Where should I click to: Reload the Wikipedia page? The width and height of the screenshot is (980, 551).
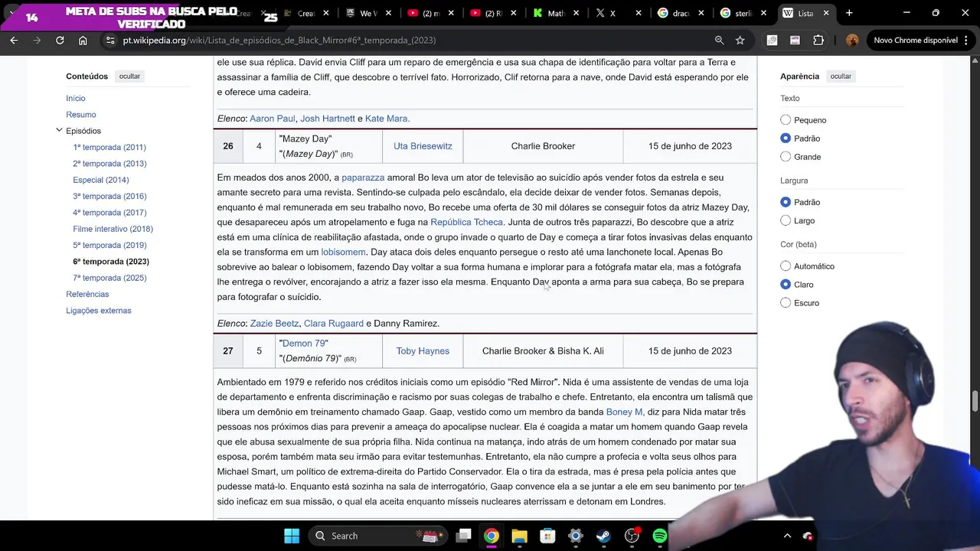[60, 40]
